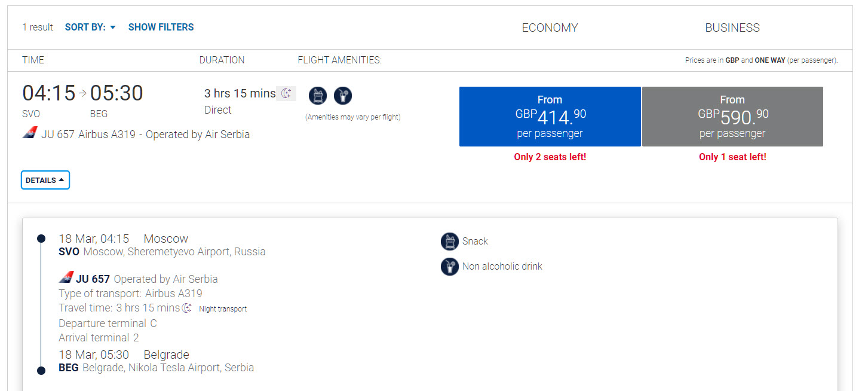This screenshot has height=391, width=868.
Task: Open the SORT BY dropdown
Action: 90,28
